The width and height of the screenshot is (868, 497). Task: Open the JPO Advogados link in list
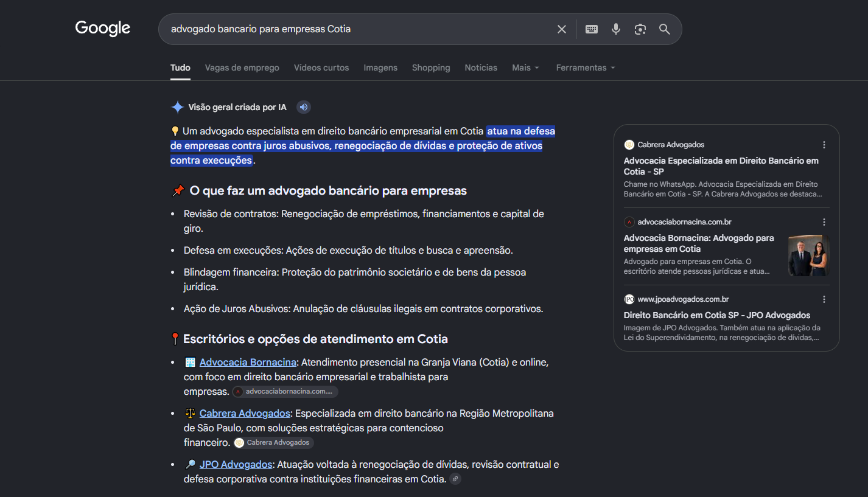(x=236, y=464)
